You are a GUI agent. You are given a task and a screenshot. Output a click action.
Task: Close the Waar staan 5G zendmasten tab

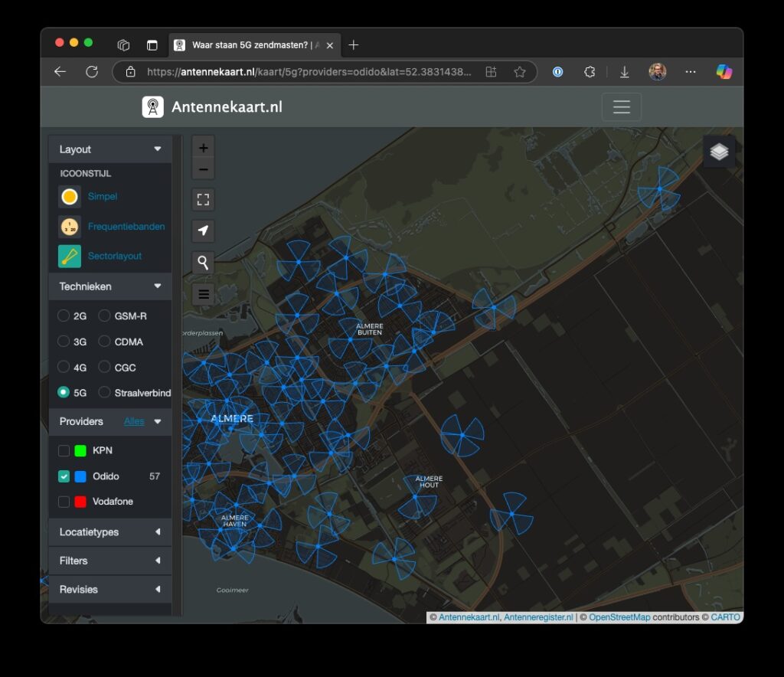330,45
